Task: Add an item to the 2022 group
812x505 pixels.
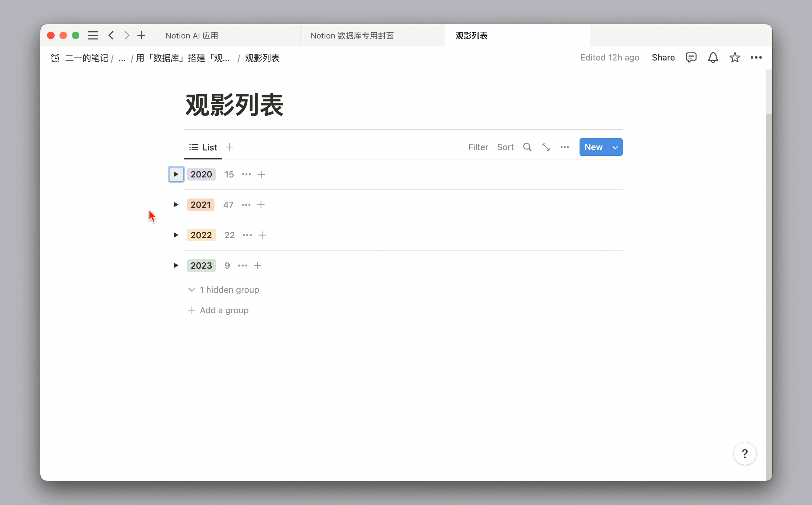Action: [262, 235]
